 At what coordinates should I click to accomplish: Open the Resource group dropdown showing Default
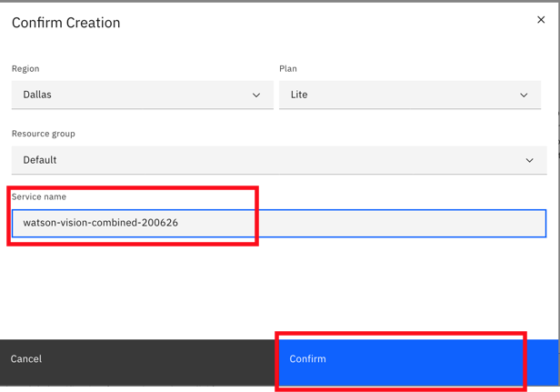tap(279, 160)
